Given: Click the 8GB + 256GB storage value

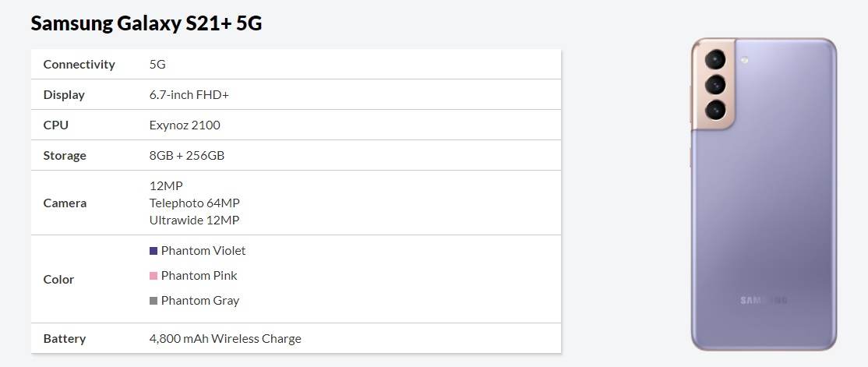Looking at the screenshot, I should pos(187,156).
